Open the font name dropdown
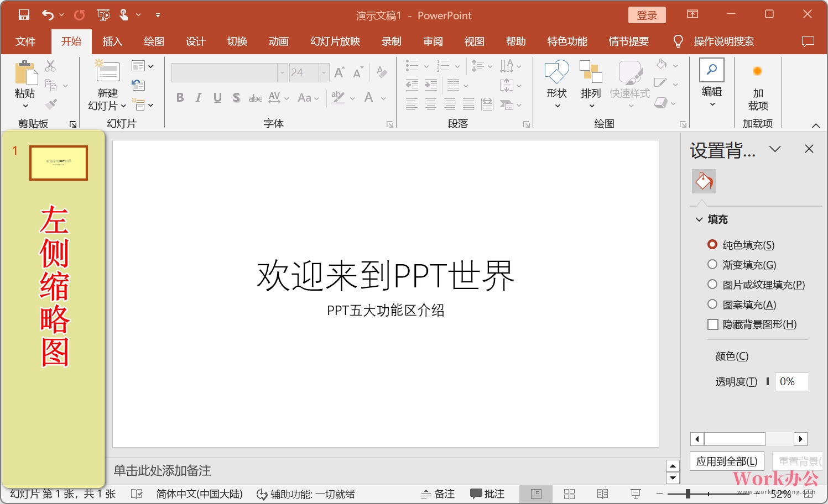The width and height of the screenshot is (828, 504). point(282,73)
